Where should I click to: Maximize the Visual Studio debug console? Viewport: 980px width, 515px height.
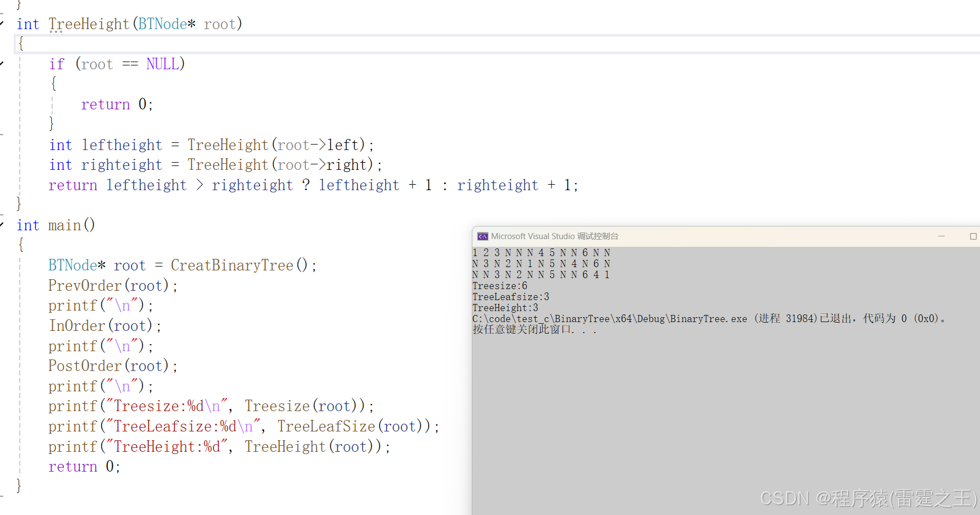pyautogui.click(x=973, y=236)
